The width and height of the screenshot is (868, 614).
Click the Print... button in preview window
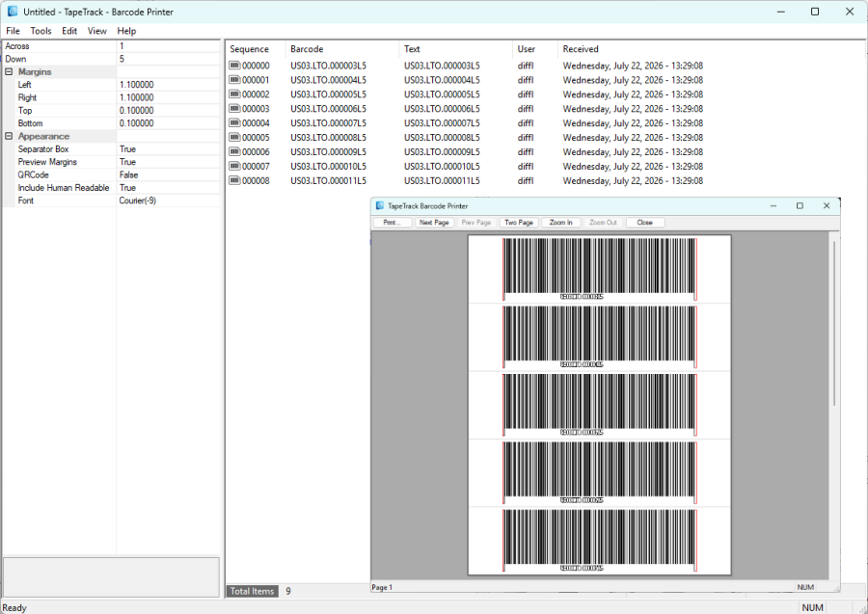pos(393,223)
